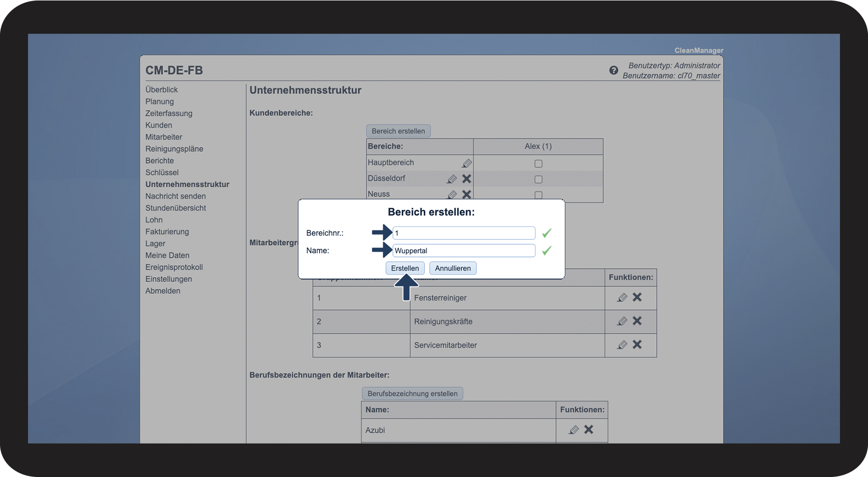Tick Alex checkbox for Düsseldorf
The image size is (868, 477).
pos(538,179)
